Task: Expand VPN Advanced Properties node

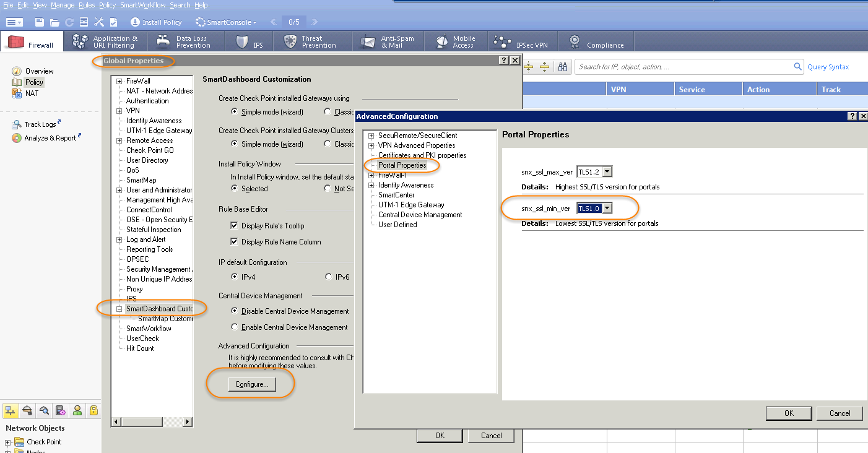Action: click(x=371, y=145)
